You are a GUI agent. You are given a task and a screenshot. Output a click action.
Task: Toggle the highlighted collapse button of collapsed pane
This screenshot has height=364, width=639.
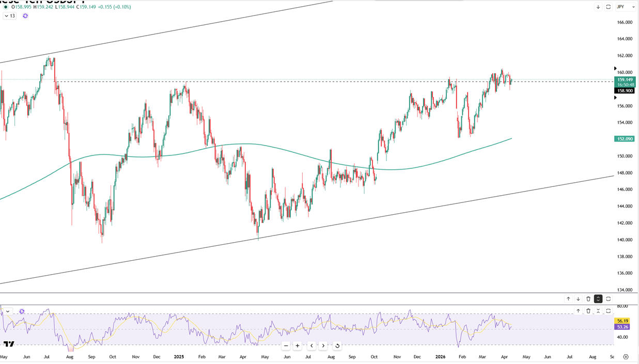[x=598, y=299]
